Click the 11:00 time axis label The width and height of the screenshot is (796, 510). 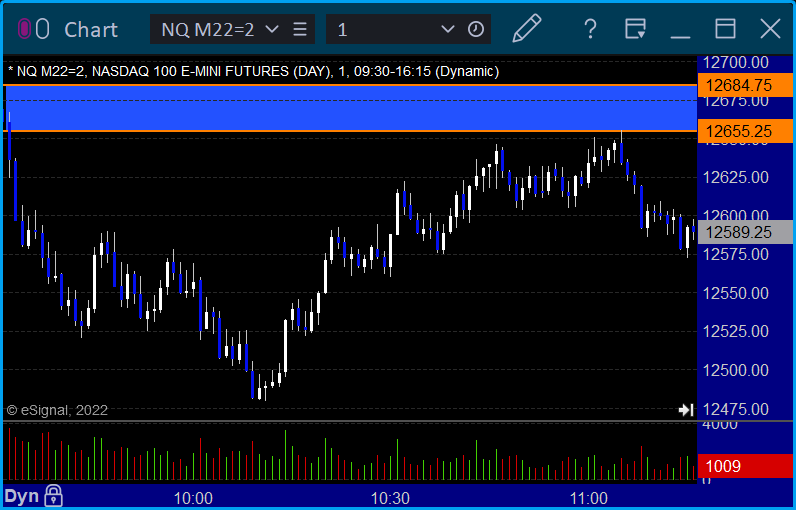(x=588, y=498)
